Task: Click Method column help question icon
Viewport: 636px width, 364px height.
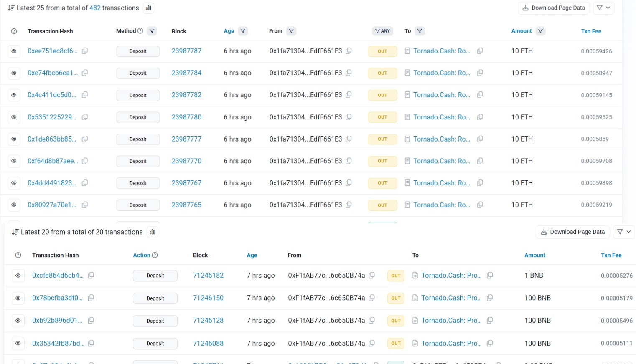Action: click(x=140, y=31)
